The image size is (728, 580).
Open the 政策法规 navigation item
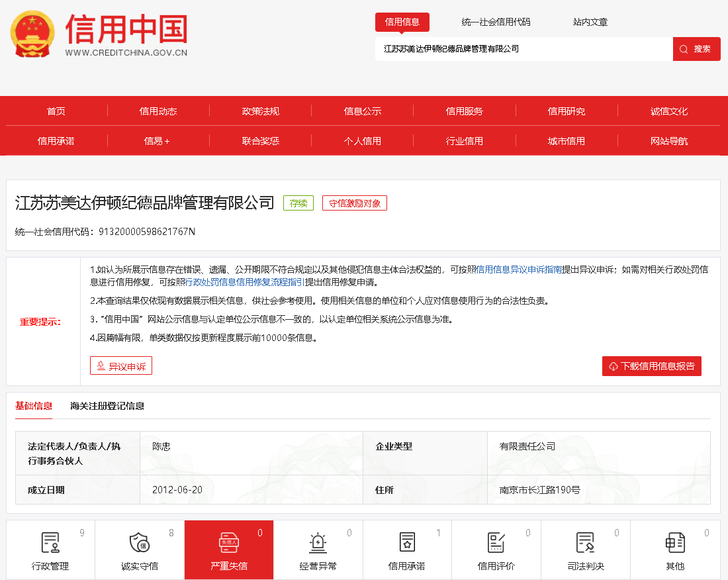coord(261,111)
